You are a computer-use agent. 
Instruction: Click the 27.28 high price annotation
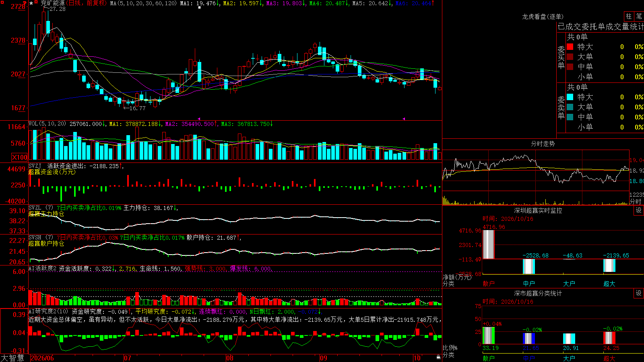pos(58,9)
